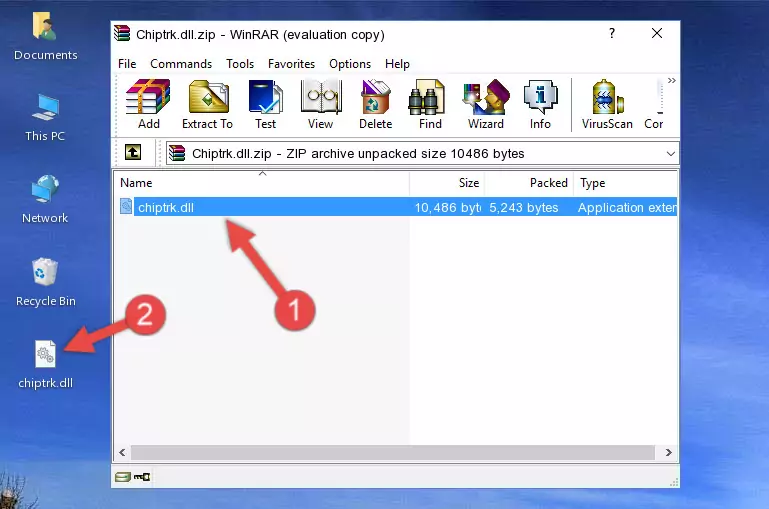This screenshot has height=509, width=769.
Task: Select the chiptrk.dll desktop file
Action: coord(46,365)
